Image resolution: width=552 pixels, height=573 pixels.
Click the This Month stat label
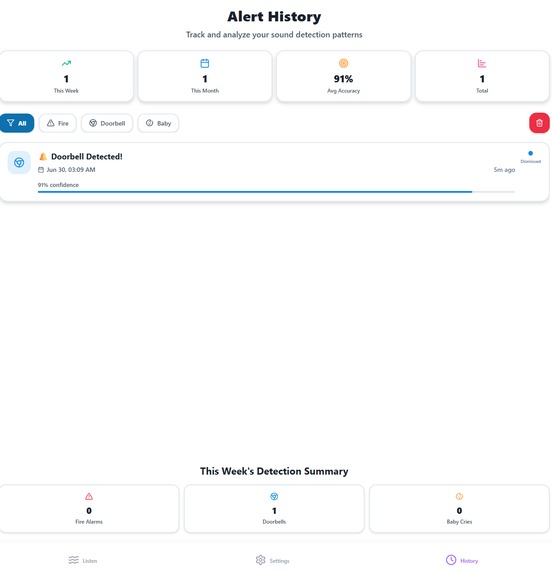[x=205, y=91]
